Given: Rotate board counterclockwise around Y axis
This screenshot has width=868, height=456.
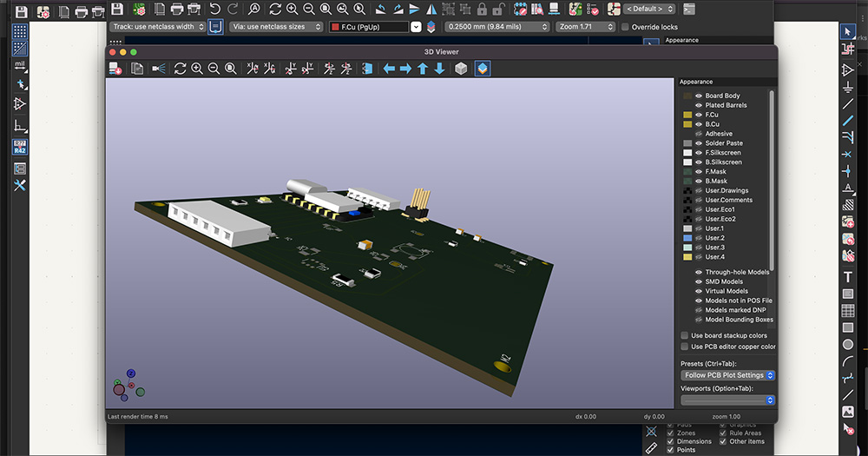Looking at the screenshot, I should [x=308, y=68].
